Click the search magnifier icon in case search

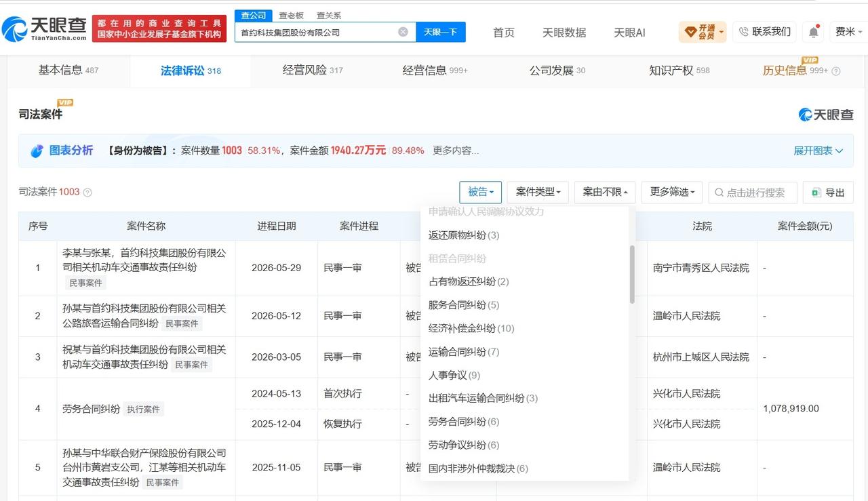pos(719,193)
